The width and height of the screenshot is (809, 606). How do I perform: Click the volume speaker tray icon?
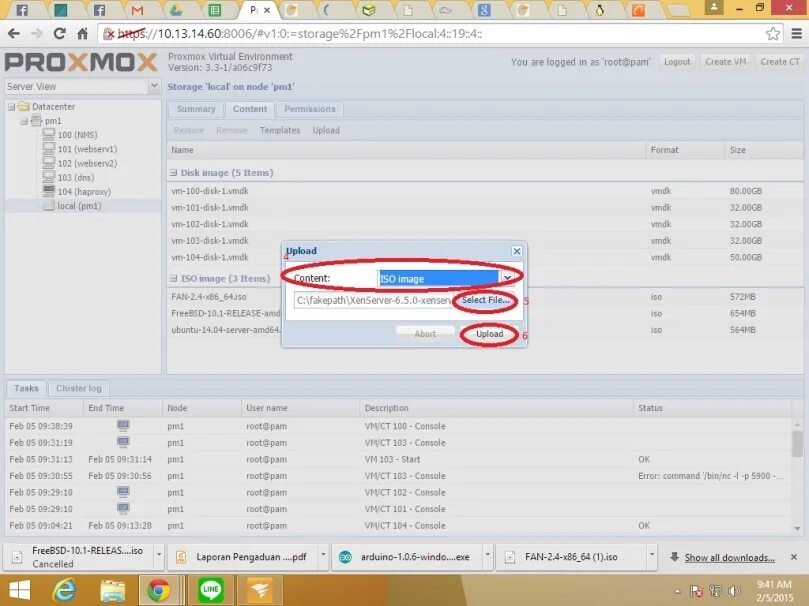point(733,591)
